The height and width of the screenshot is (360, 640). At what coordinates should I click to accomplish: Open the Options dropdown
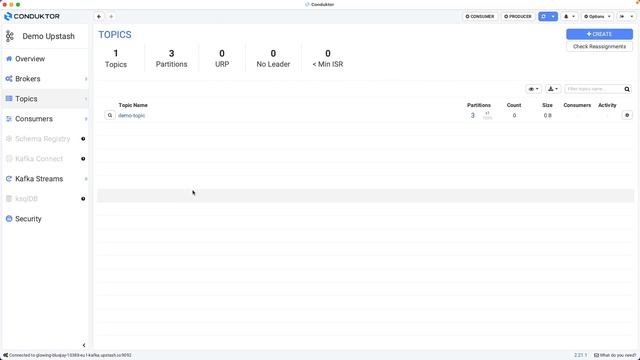click(597, 16)
